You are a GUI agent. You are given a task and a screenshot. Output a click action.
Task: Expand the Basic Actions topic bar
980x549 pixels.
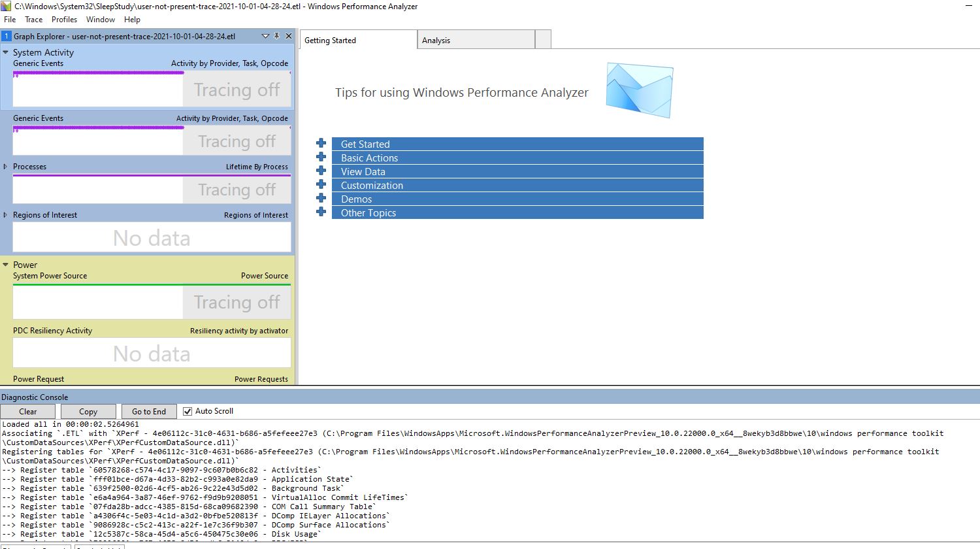point(517,158)
